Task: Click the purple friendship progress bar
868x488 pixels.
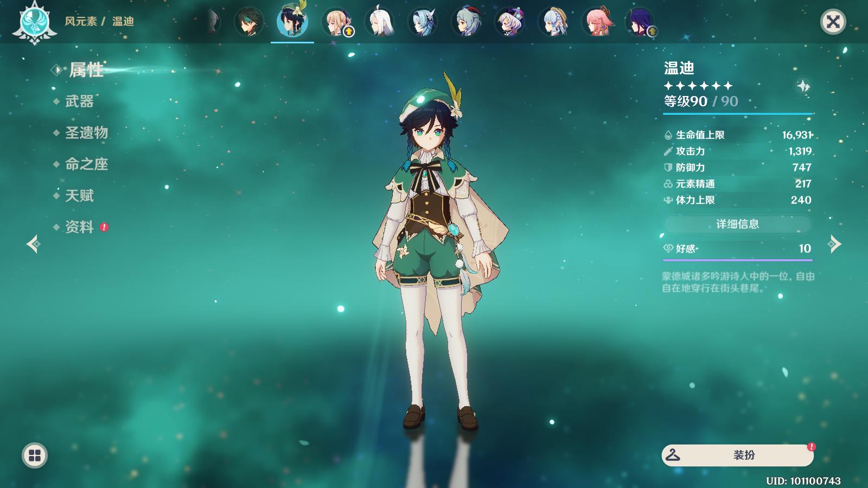Action: tap(738, 260)
